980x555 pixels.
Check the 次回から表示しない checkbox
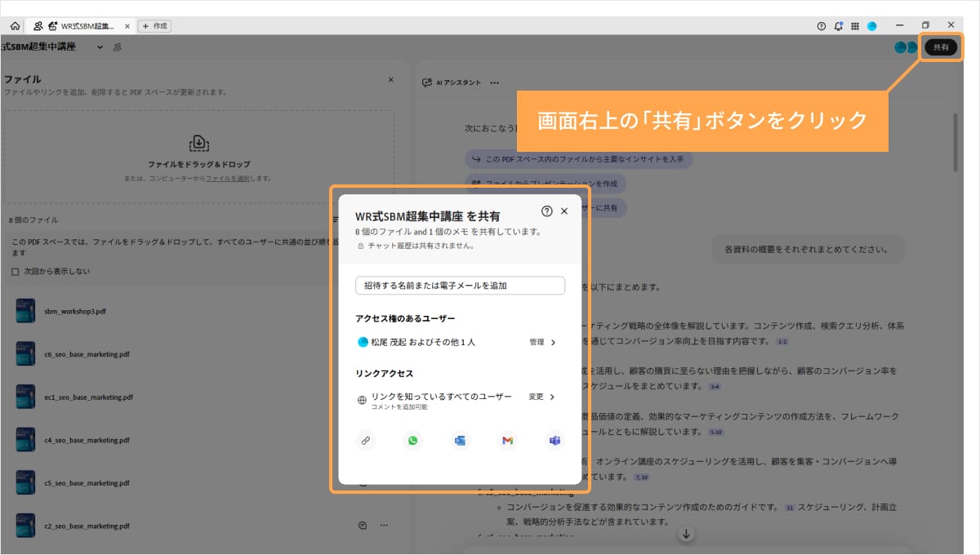(15, 272)
